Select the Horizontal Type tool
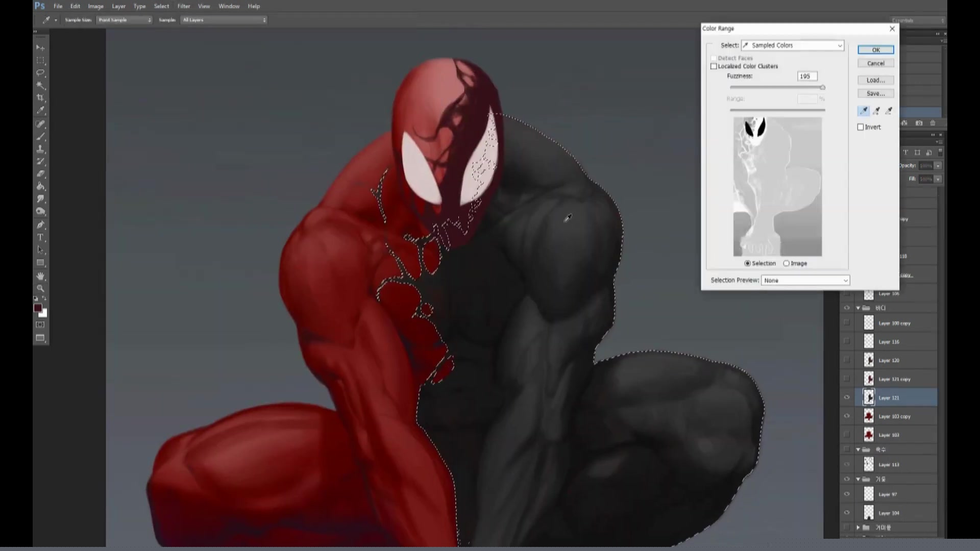Viewport: 980px width, 551px height. [x=40, y=238]
